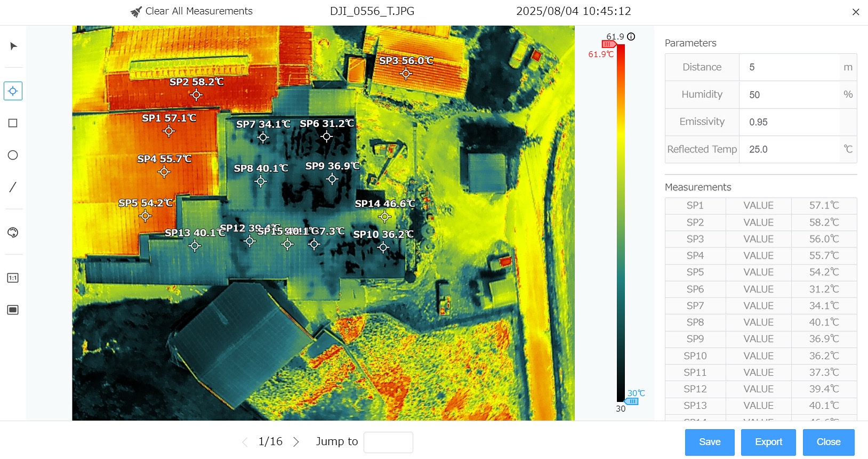
Task: Go to the previous image arrow
Action: coord(245,442)
